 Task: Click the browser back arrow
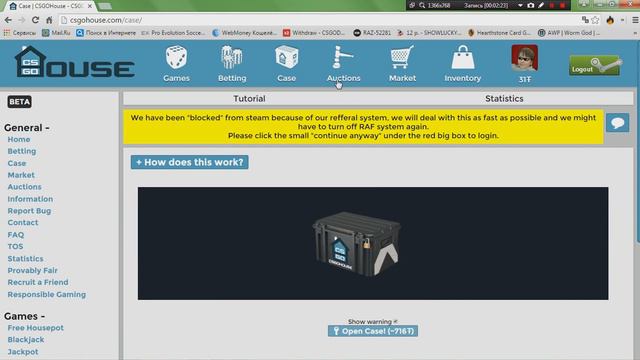coord(8,20)
